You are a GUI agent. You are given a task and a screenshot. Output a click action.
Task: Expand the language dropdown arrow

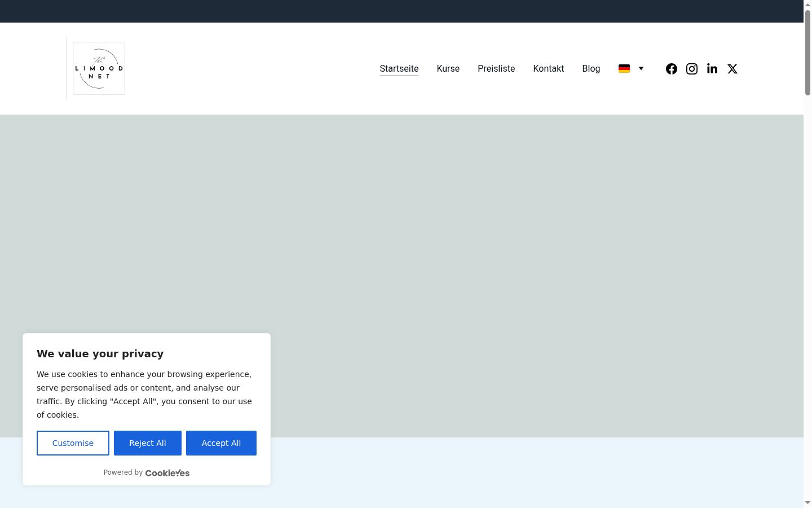[x=641, y=68]
